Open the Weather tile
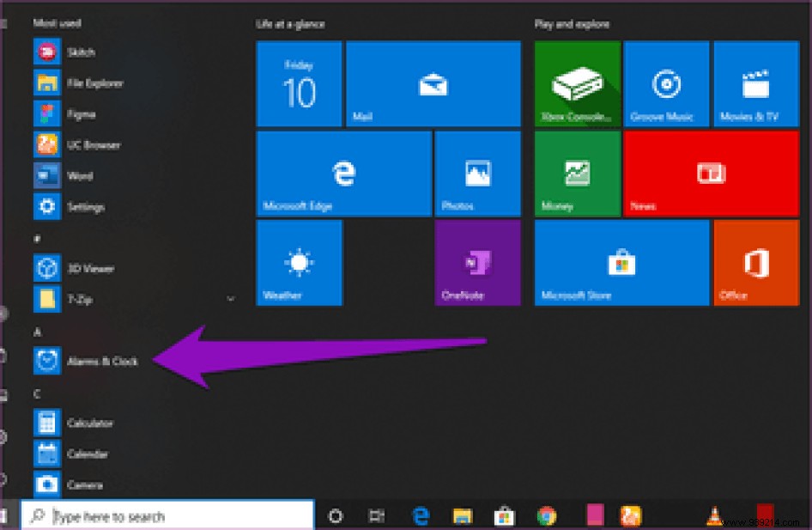This screenshot has width=812, height=530. pyautogui.click(x=298, y=263)
